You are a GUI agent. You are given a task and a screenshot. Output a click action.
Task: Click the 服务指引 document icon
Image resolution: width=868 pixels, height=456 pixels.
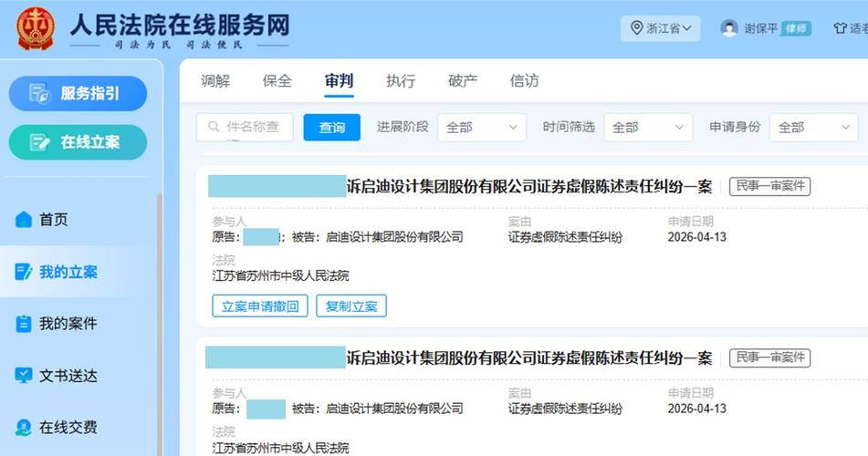click(39, 94)
